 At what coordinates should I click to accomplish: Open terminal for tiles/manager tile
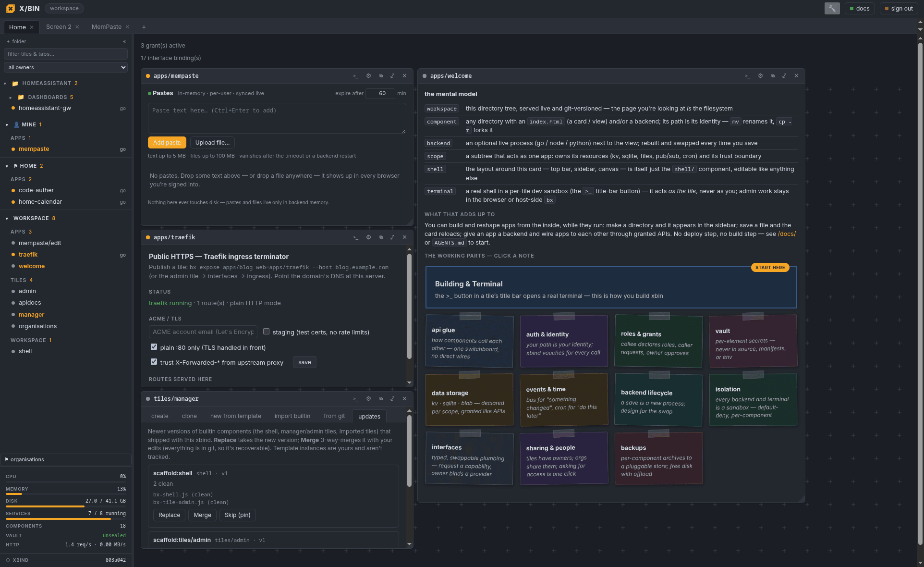pos(356,399)
